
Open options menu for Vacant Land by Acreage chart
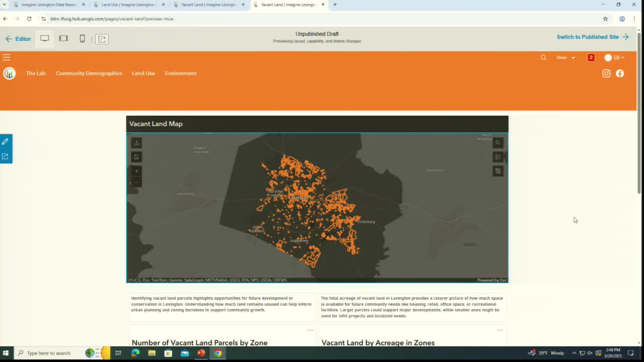click(500, 330)
